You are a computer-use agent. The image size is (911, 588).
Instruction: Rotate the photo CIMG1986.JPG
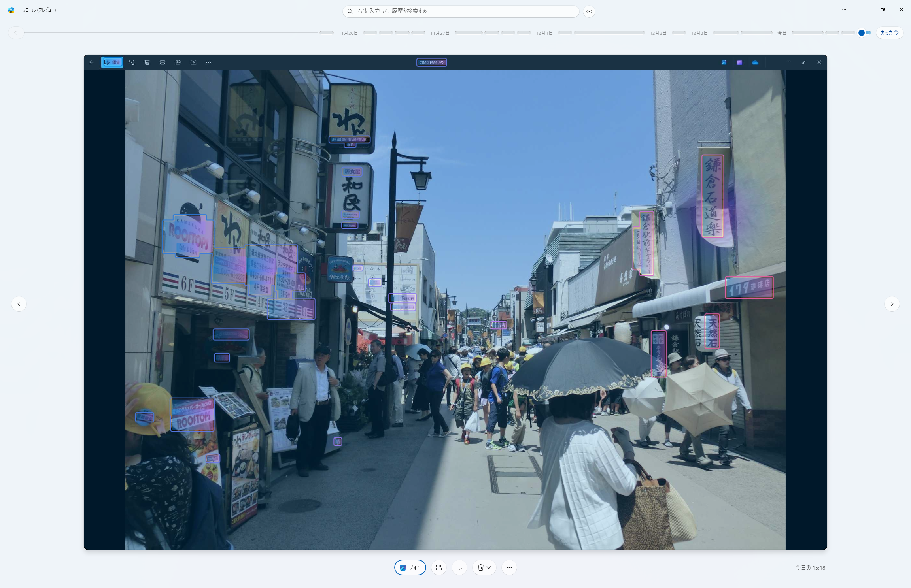click(132, 62)
